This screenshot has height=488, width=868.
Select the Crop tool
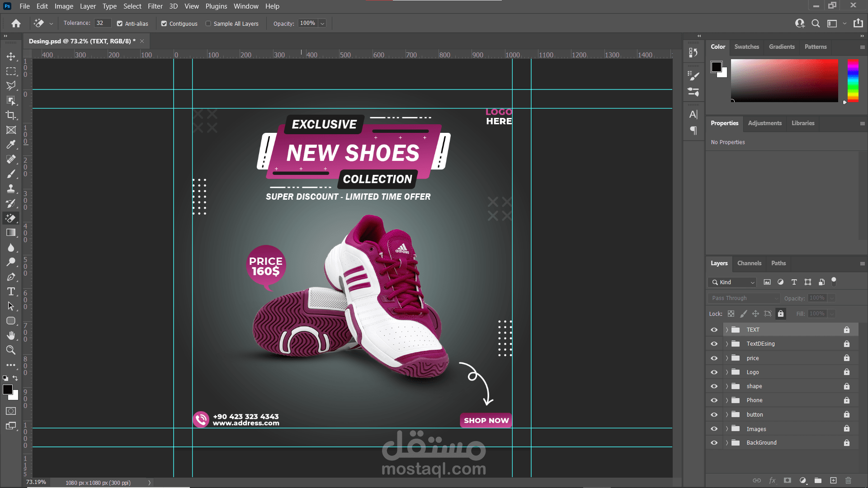11,115
